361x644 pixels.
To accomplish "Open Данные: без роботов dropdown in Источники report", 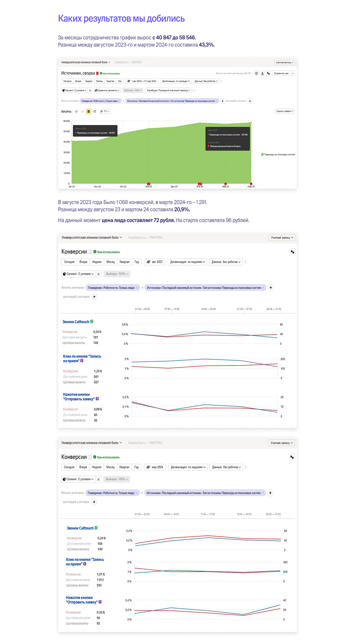I will click(x=206, y=81).
